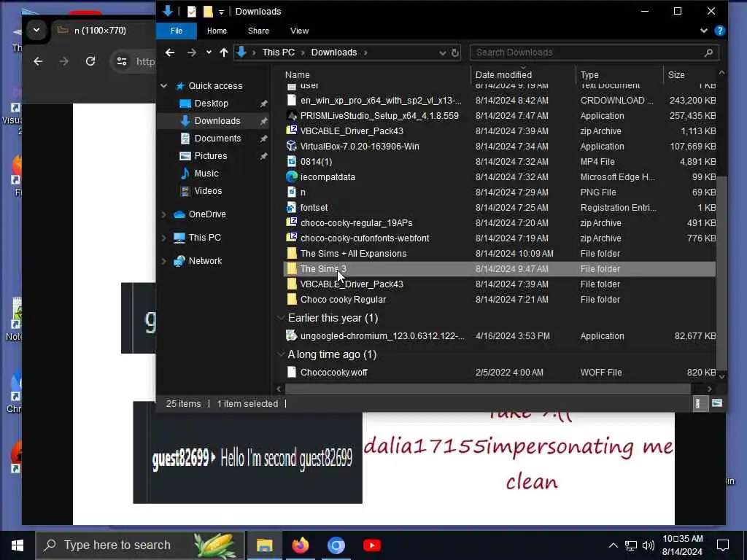Screen dimensions: 747x560
Task: Select The Sims + All Expansions folder icon
Action: (292, 253)
